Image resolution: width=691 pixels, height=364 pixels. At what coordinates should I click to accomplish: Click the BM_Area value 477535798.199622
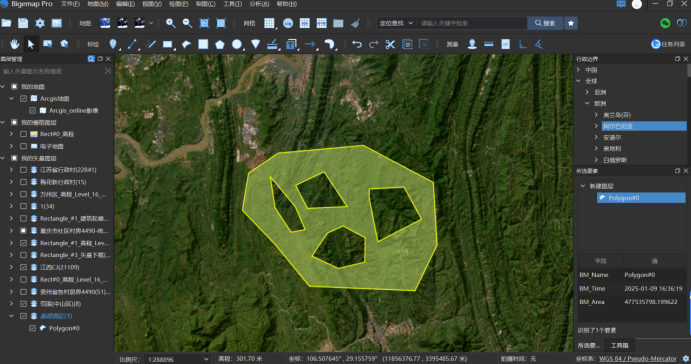pos(650,302)
